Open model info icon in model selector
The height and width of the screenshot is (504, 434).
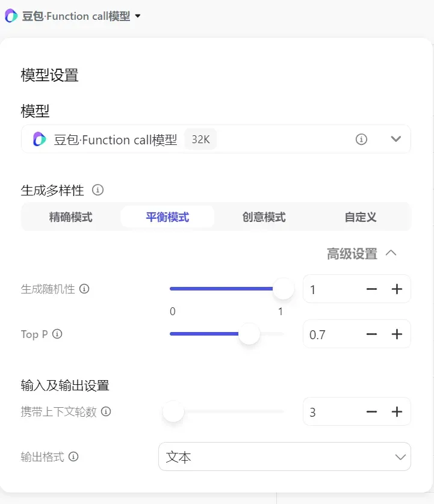tap(361, 139)
